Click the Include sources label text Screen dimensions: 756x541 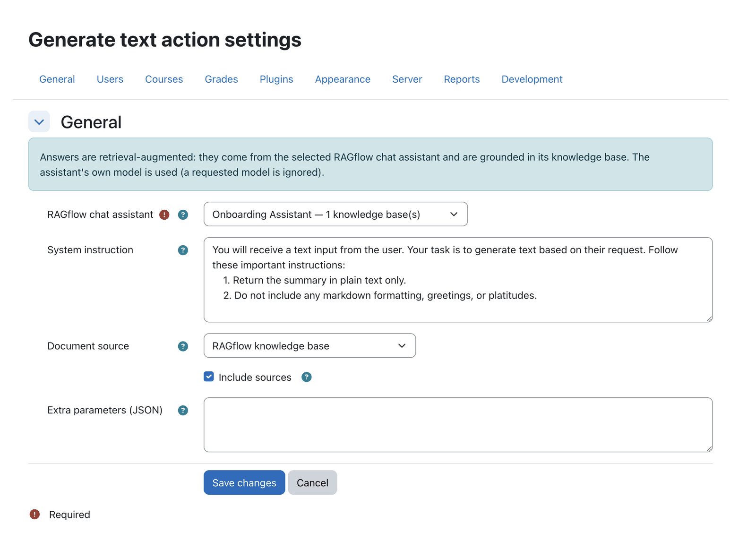(255, 378)
